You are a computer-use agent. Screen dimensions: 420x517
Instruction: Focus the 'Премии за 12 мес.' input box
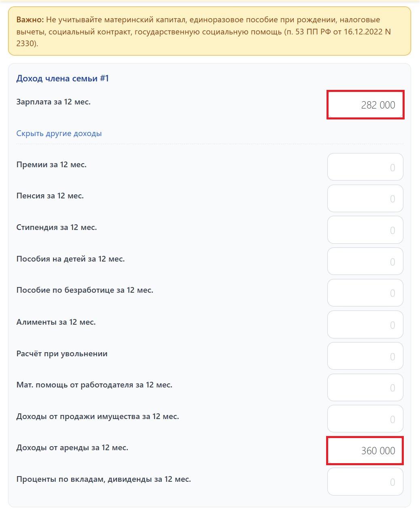pos(365,167)
